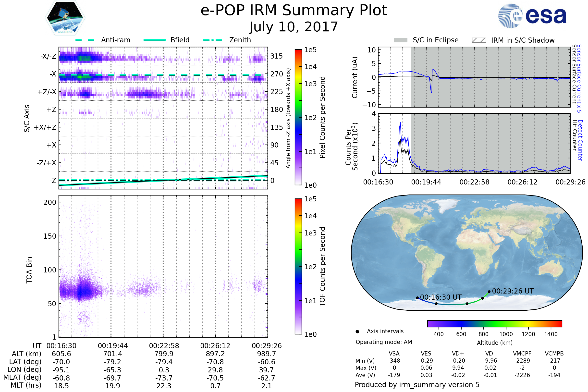
Task: Click the 00:29:26 UT end point on map
Action: [489, 292]
